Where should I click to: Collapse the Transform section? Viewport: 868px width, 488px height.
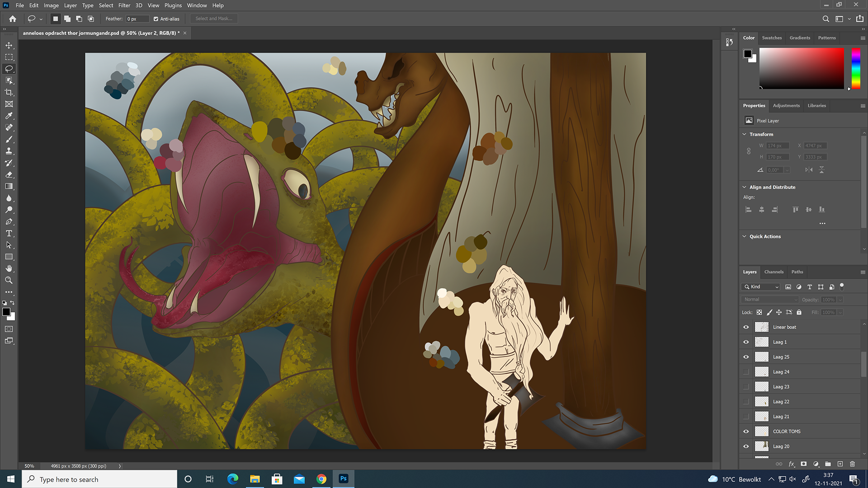pos(744,134)
